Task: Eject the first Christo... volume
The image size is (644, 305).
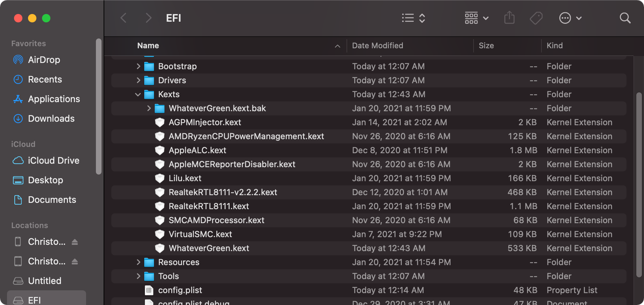Action: (75, 242)
